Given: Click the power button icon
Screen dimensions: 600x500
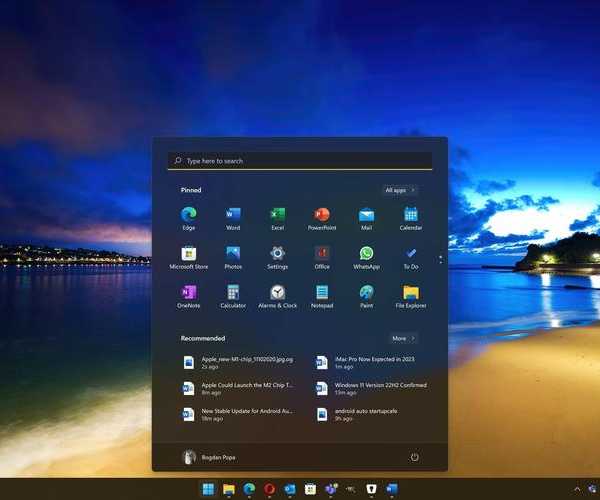Looking at the screenshot, I should click(414, 457).
